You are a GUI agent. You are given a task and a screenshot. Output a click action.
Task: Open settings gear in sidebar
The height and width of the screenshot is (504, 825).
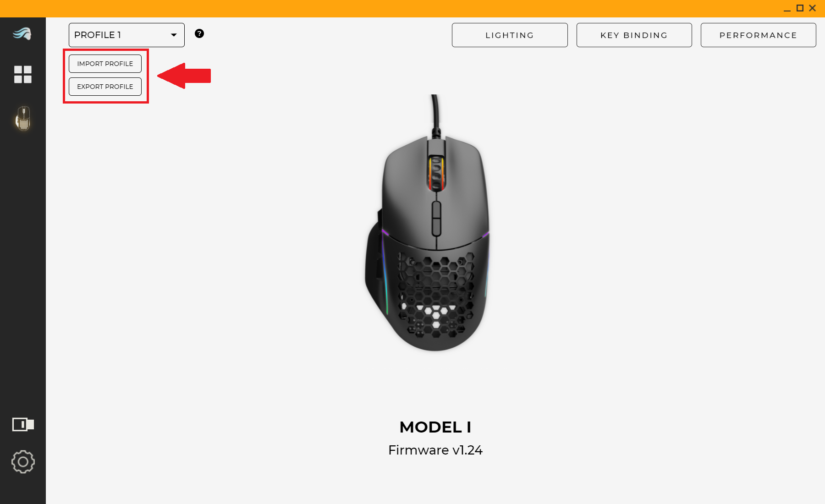[x=23, y=462]
